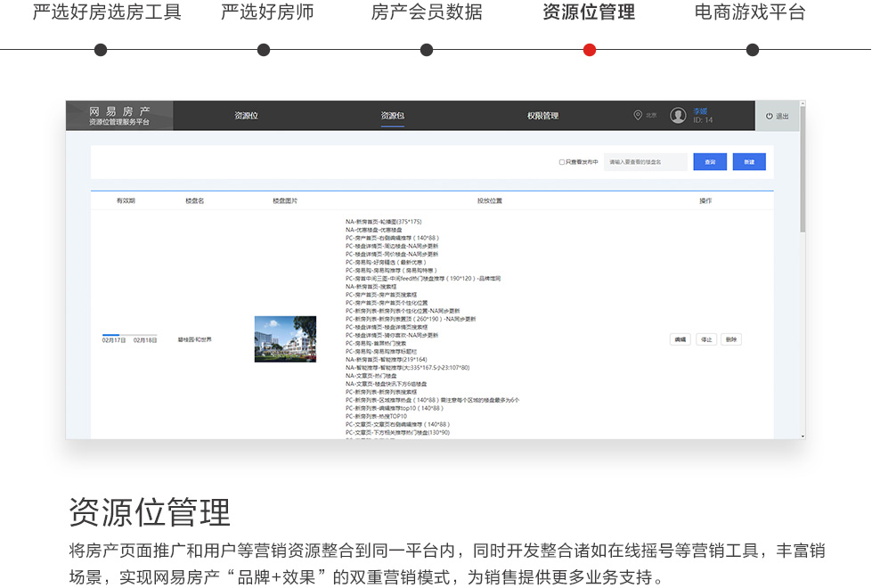Click the scrollbar down arrow at bottom
Viewport: 872px width, 588px height.
803,437
